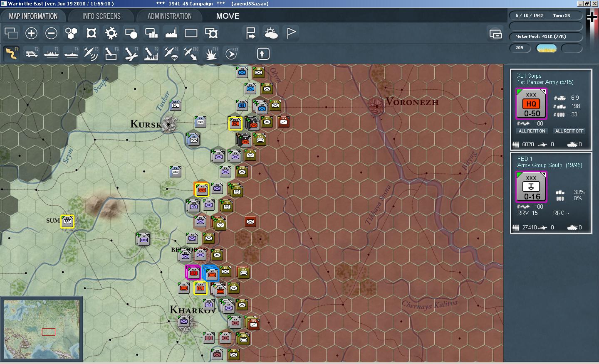Toggle the hex grid honeycomb icon

(x=71, y=33)
